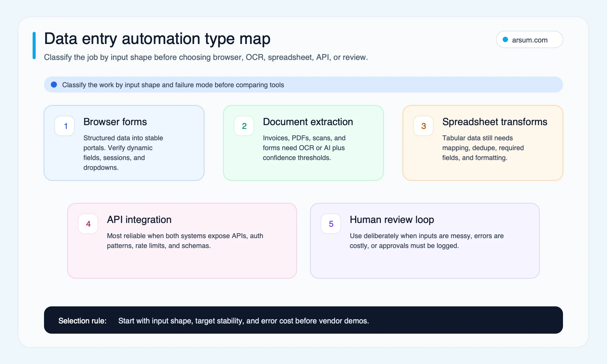
Task: Click the text 'Start with input shape, target stability'
Action: [x=244, y=321]
